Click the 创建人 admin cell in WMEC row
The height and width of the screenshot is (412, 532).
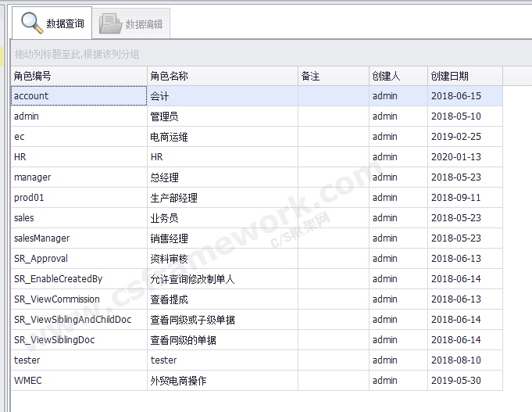[398, 381]
